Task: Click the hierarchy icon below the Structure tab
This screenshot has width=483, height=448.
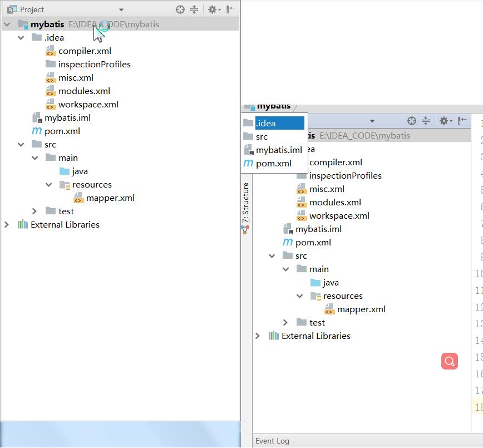Action: 245,230
